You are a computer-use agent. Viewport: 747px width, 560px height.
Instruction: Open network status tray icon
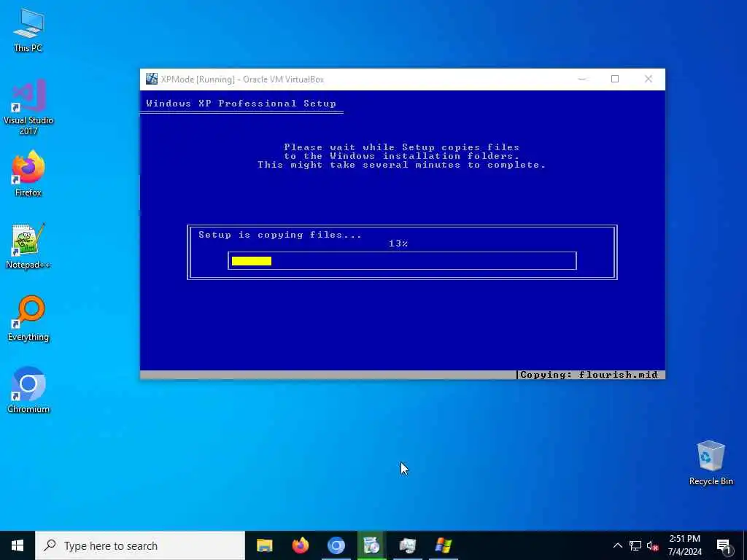pos(635,545)
